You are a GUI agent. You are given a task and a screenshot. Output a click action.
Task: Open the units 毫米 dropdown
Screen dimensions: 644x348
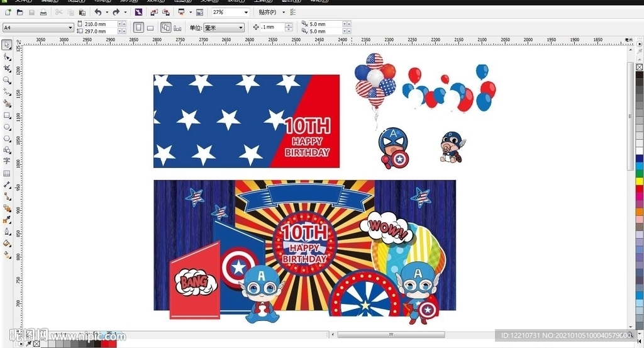click(x=224, y=28)
